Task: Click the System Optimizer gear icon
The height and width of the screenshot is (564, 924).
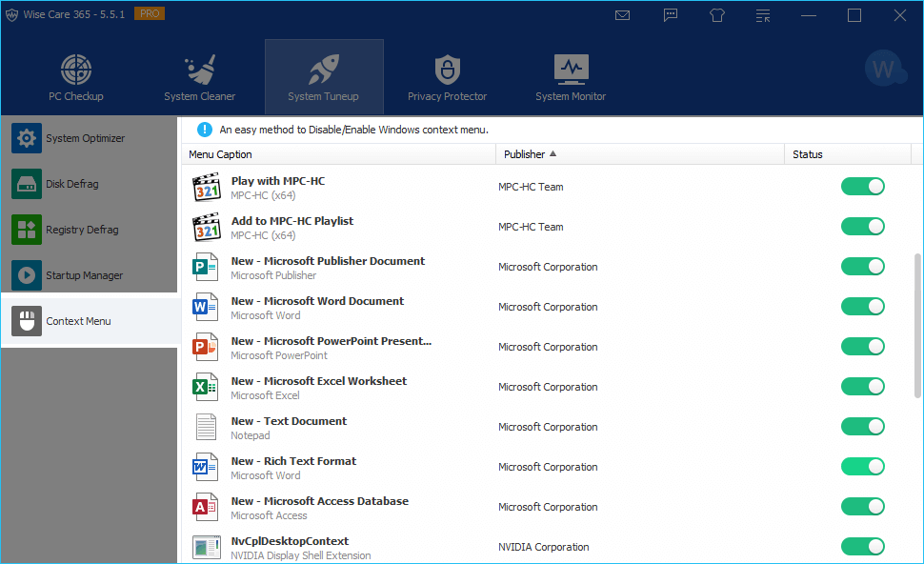Action: pyautogui.click(x=27, y=138)
